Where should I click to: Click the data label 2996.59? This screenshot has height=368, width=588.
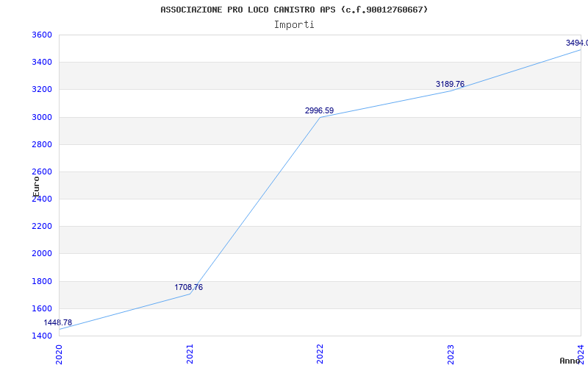(x=319, y=111)
